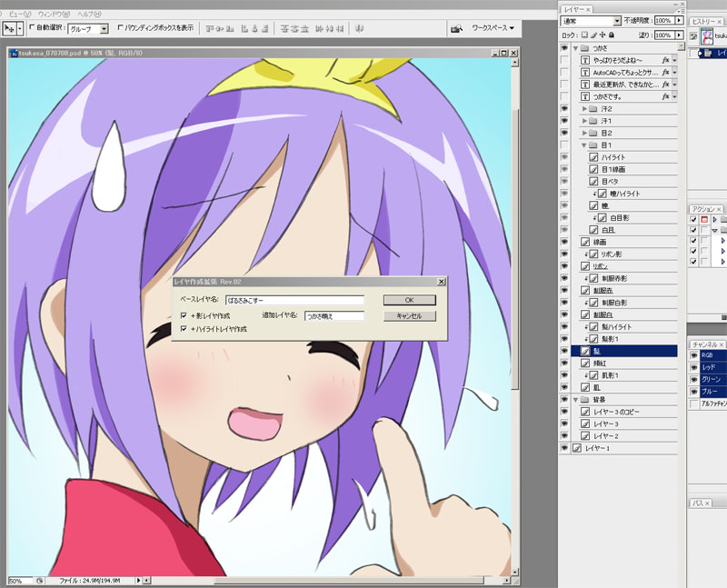Image resolution: width=727 pixels, height=588 pixels.
Task: Expand the 目2 layer group
Action: pos(584,133)
